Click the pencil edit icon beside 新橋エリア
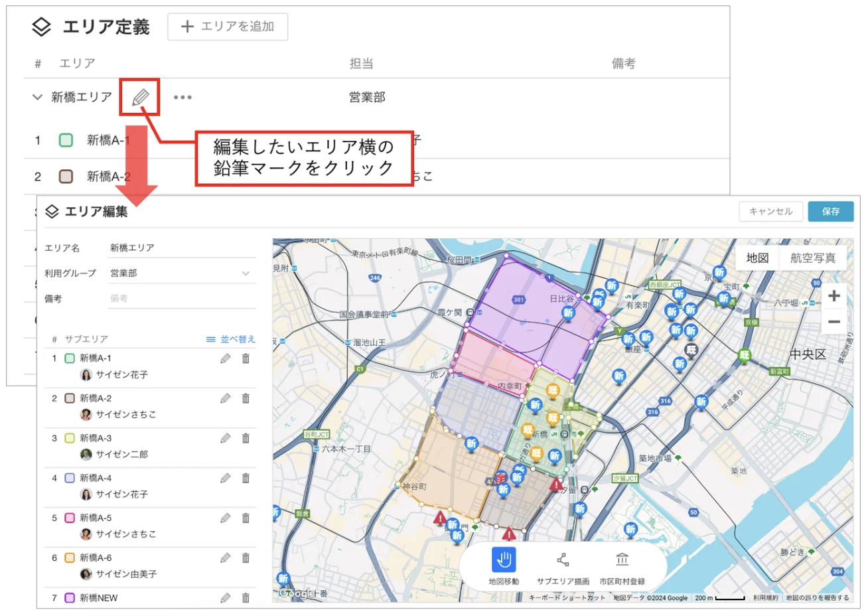868x616 pixels. click(x=140, y=97)
